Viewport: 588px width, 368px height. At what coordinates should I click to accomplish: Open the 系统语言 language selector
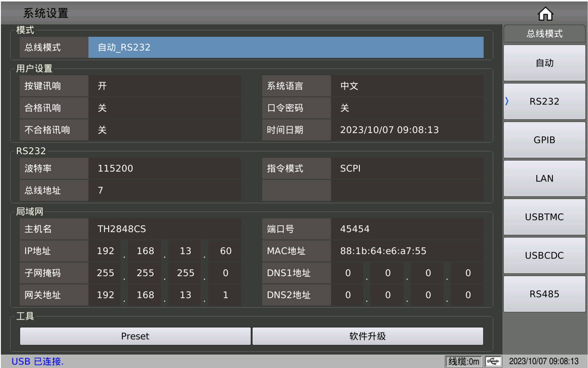click(408, 86)
